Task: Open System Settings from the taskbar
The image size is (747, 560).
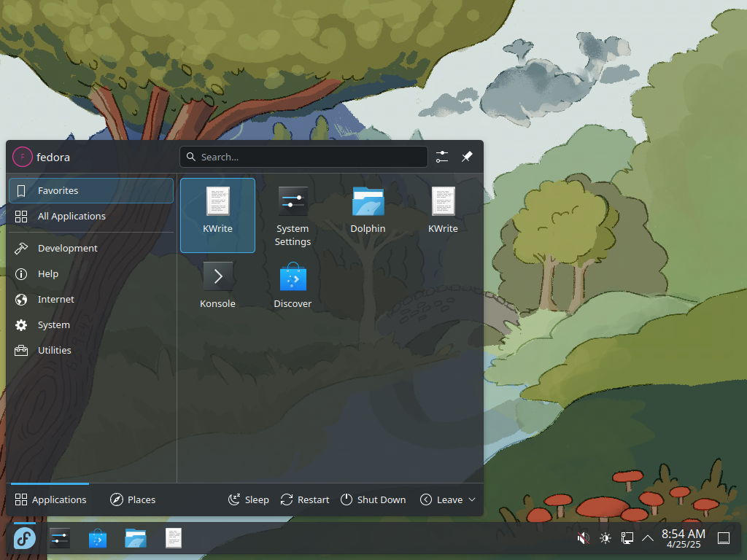Action: 60,539
